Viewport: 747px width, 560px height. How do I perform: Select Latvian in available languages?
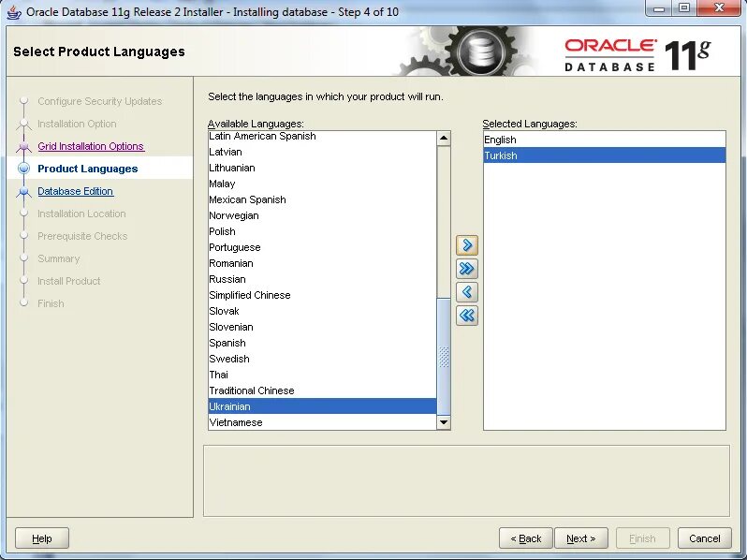(x=323, y=152)
